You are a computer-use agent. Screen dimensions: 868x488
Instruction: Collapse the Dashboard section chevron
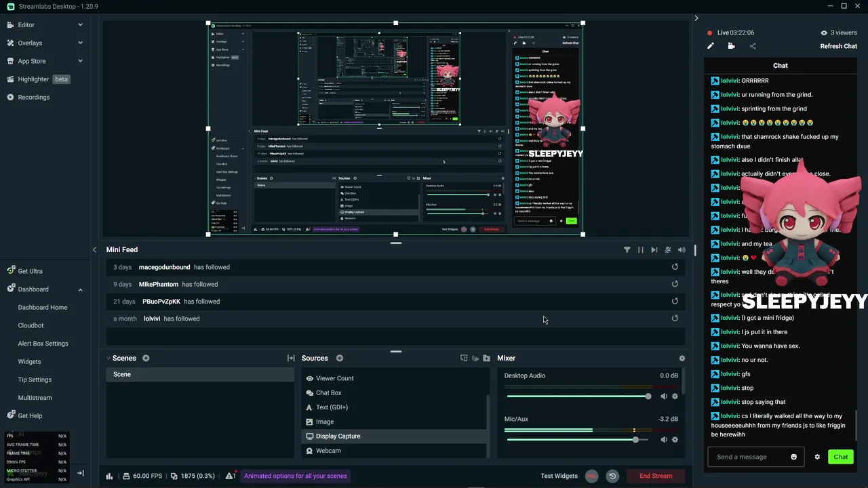tap(80, 289)
